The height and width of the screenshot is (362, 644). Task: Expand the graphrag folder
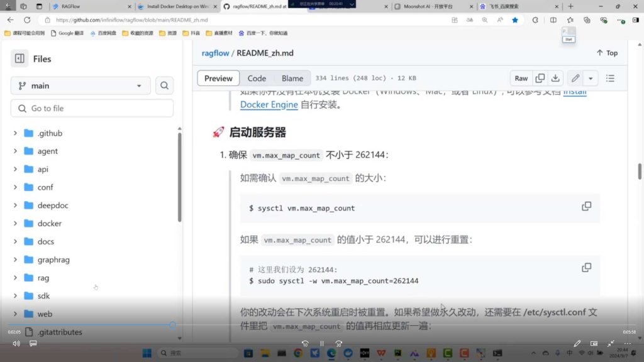point(15,260)
